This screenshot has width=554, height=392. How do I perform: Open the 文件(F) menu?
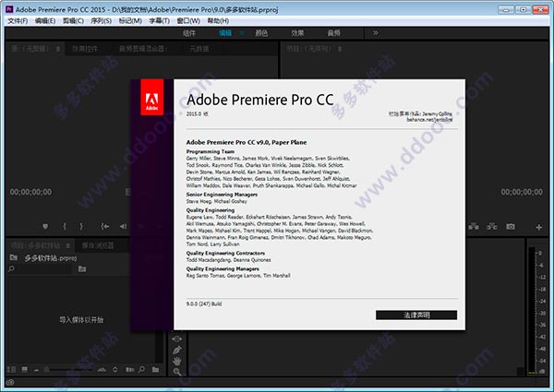click(x=18, y=21)
